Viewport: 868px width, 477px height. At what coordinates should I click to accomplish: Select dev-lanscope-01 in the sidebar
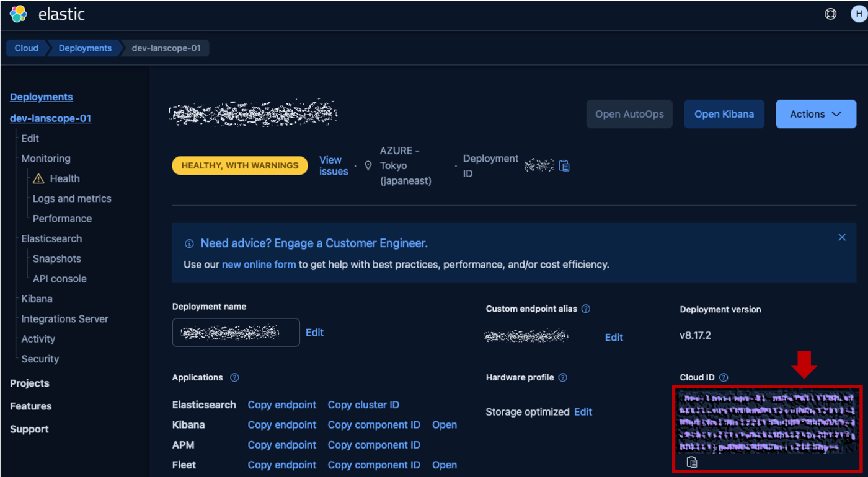coord(50,118)
